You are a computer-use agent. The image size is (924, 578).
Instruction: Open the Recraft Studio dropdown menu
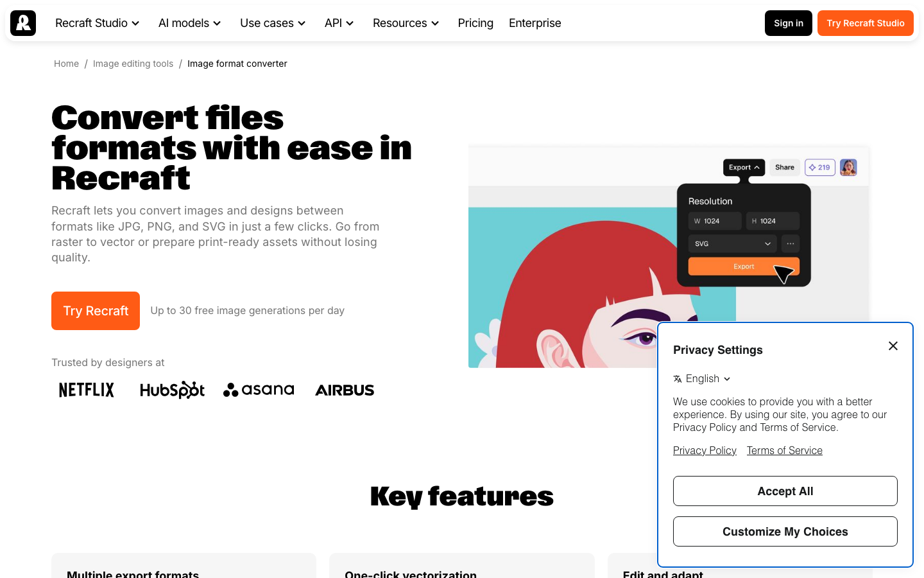(x=98, y=23)
